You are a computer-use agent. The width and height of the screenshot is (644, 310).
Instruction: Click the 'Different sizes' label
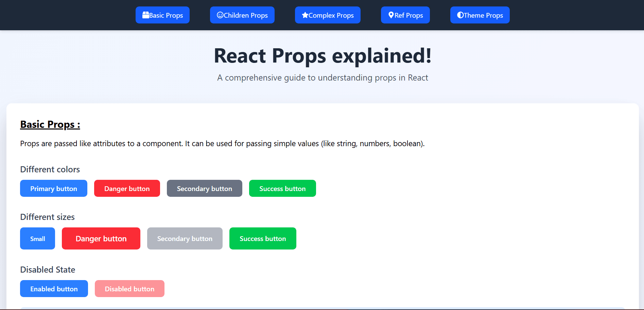click(x=47, y=217)
